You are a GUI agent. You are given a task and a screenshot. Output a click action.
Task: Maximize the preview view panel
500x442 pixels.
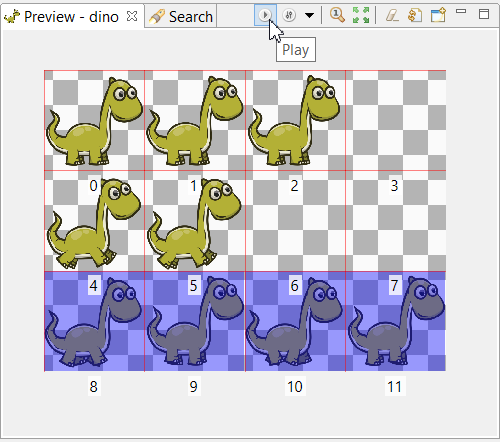click(484, 14)
